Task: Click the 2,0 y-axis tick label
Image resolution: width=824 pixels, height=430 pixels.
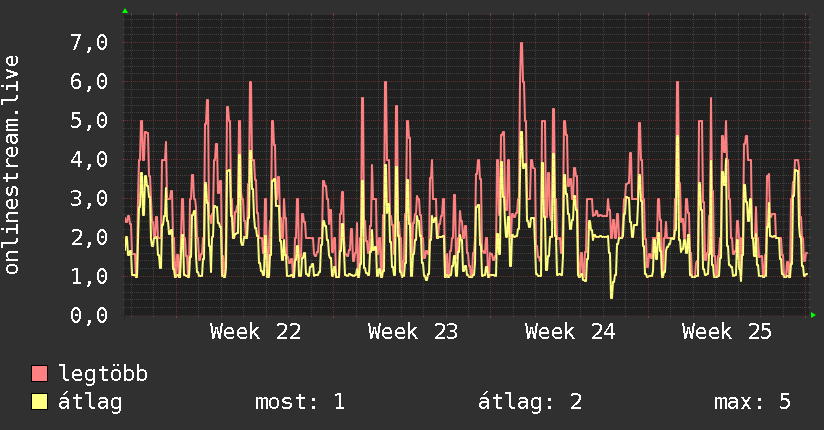Action: (89, 238)
